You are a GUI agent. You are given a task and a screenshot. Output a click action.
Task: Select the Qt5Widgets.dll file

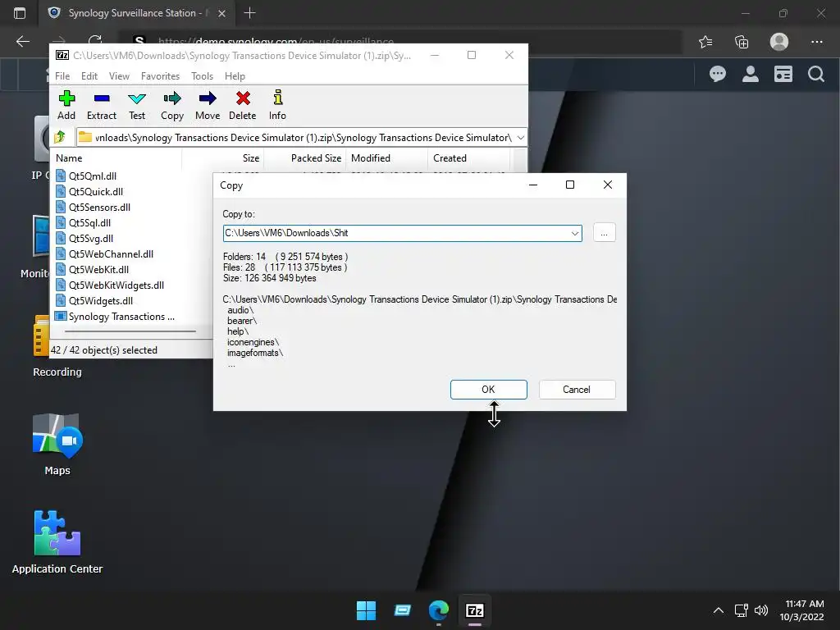(x=101, y=300)
